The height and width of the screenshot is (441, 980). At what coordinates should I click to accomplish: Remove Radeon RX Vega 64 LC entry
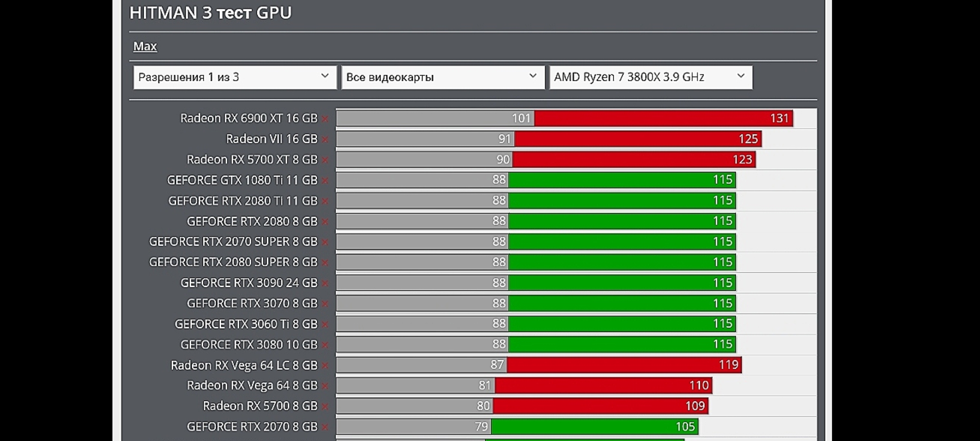325,365
